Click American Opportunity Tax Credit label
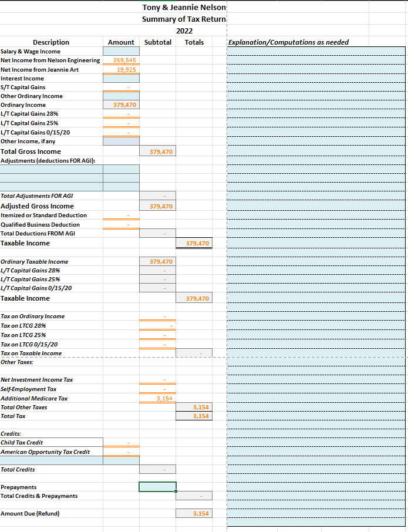The width and height of the screenshot is (408, 532). [45, 452]
